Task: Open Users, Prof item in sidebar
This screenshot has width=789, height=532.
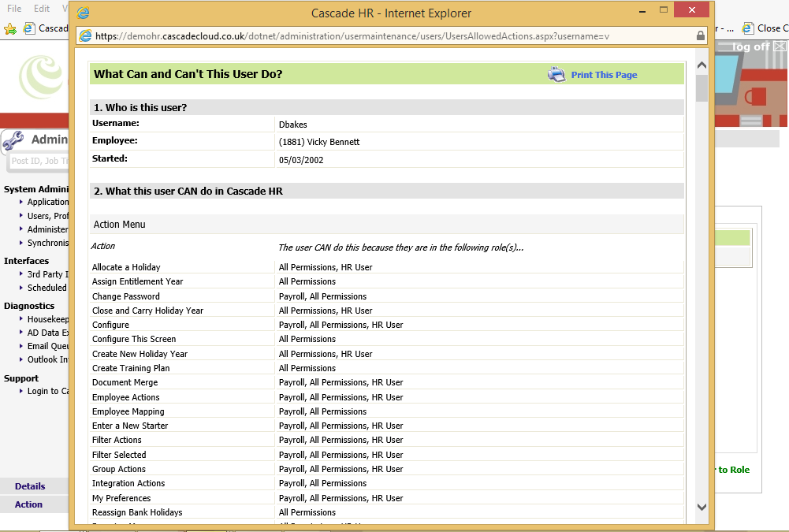Action: click(x=48, y=216)
